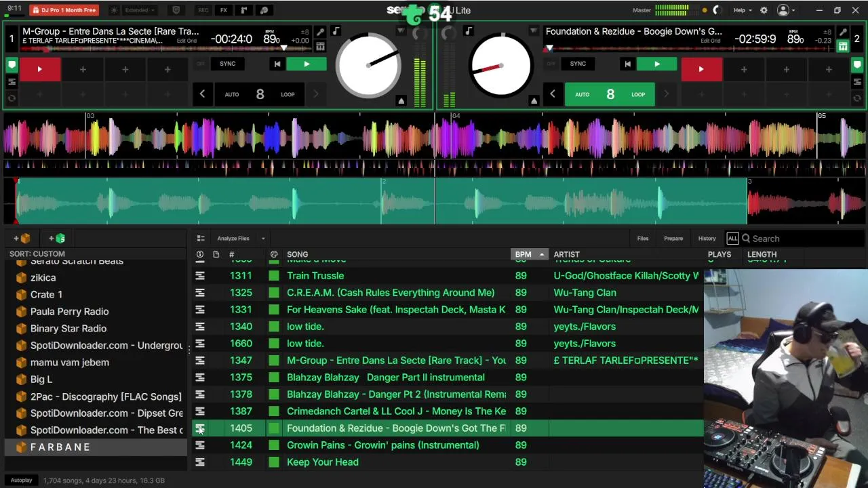The image size is (868, 488).
Task: Select deck 1 cue points tab icon
Action: [12, 65]
